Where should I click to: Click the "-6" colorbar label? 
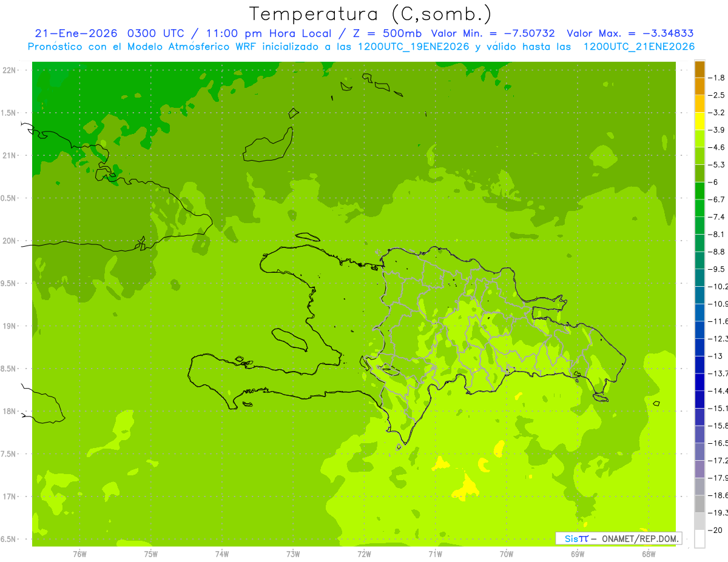pyautogui.click(x=714, y=182)
